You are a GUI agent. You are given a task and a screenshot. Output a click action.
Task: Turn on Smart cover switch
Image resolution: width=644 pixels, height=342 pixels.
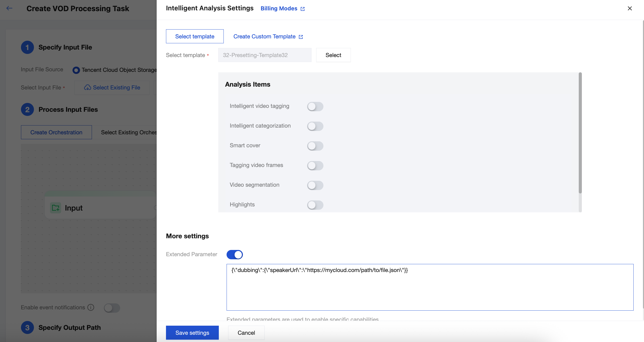pyautogui.click(x=315, y=146)
